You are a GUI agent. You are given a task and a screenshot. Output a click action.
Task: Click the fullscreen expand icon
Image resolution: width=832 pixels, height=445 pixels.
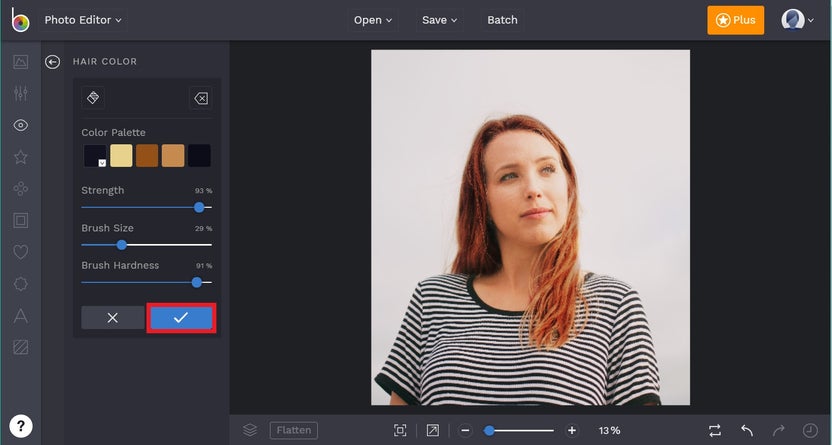coord(432,430)
